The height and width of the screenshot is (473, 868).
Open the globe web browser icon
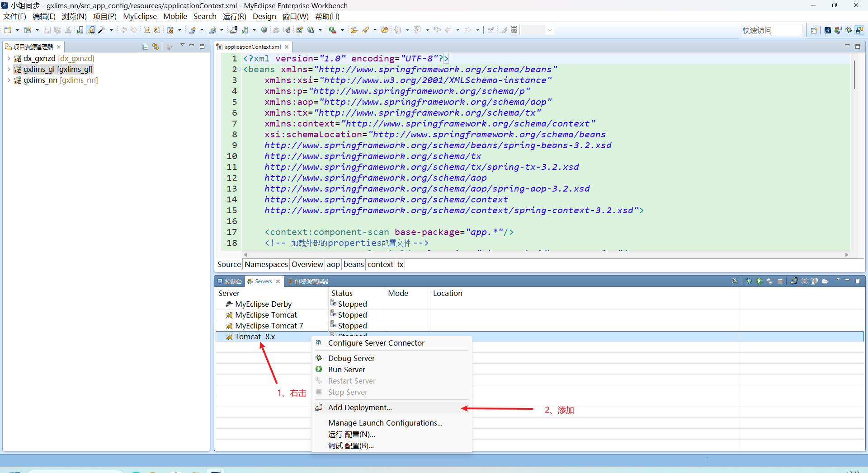click(x=264, y=30)
